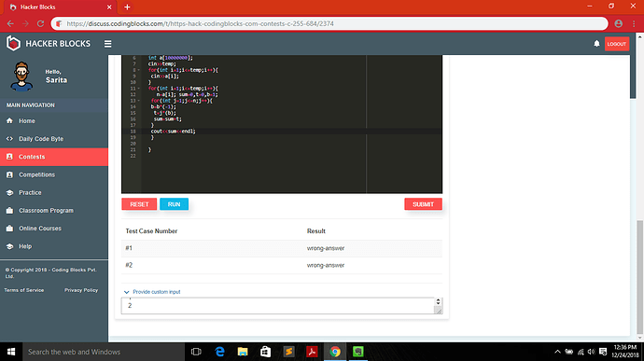
Task: Open the Action Center notification icon
Action: point(603,352)
